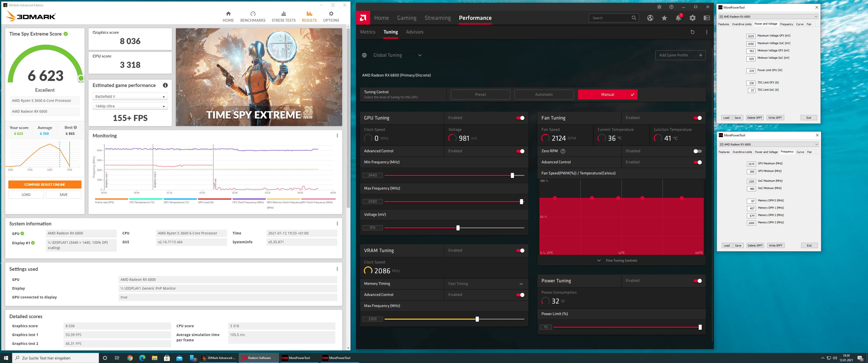Click Power Limit GPU (W) value field

click(x=751, y=71)
